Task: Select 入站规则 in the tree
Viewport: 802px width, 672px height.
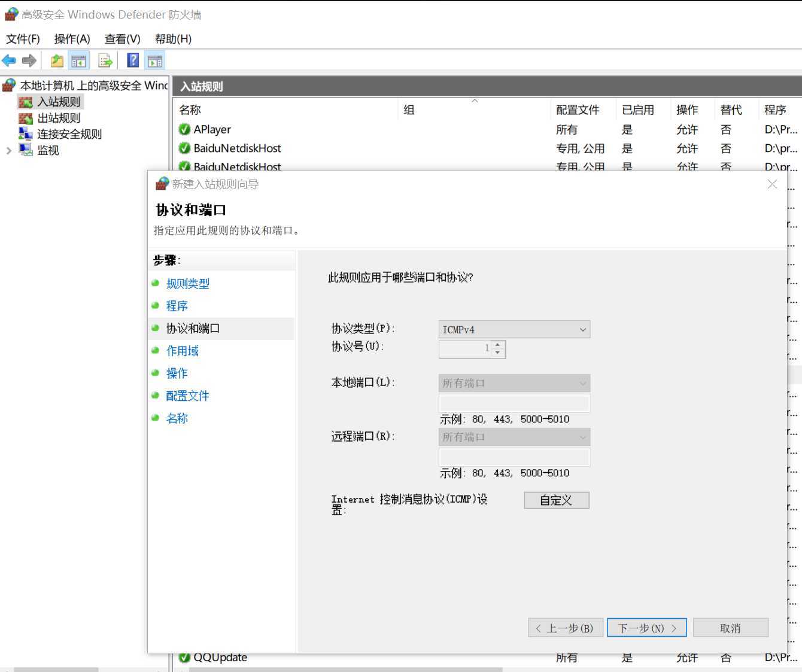Action: (x=59, y=102)
